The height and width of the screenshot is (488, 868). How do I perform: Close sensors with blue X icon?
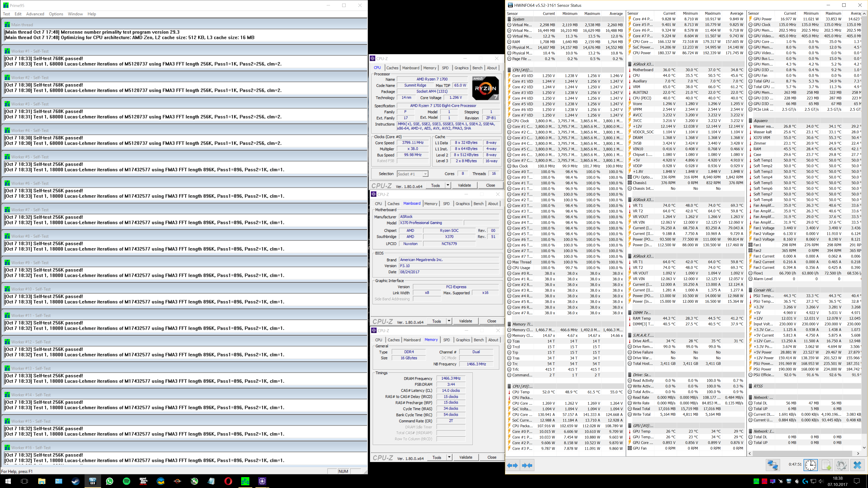pos(858,465)
